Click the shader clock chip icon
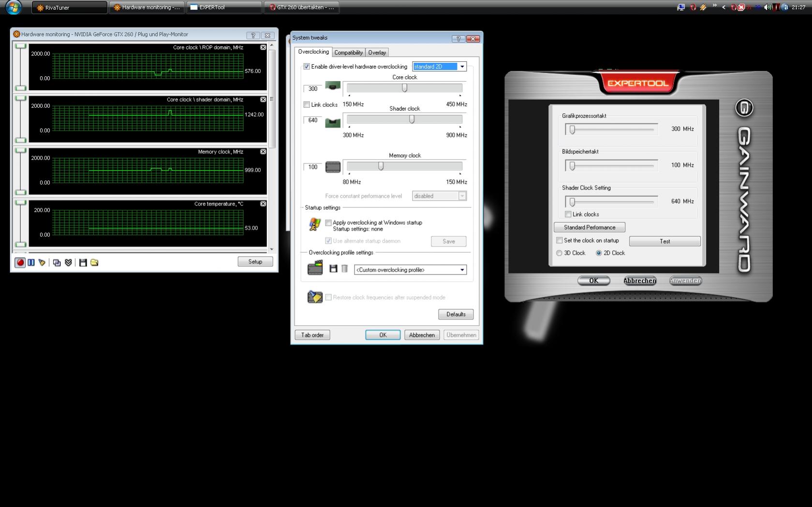 pos(333,123)
